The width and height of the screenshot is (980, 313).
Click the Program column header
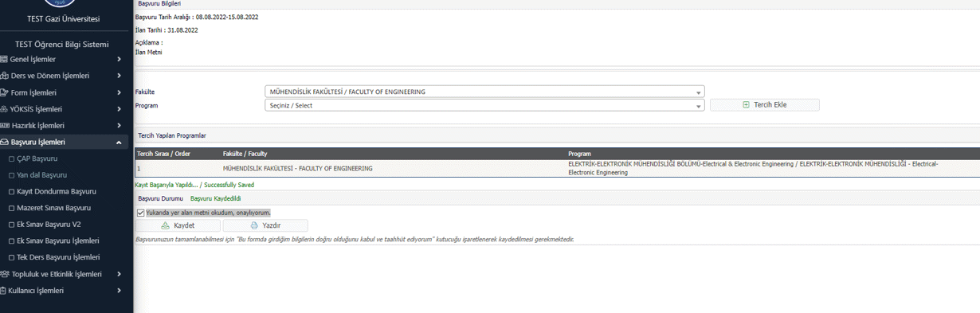point(579,154)
